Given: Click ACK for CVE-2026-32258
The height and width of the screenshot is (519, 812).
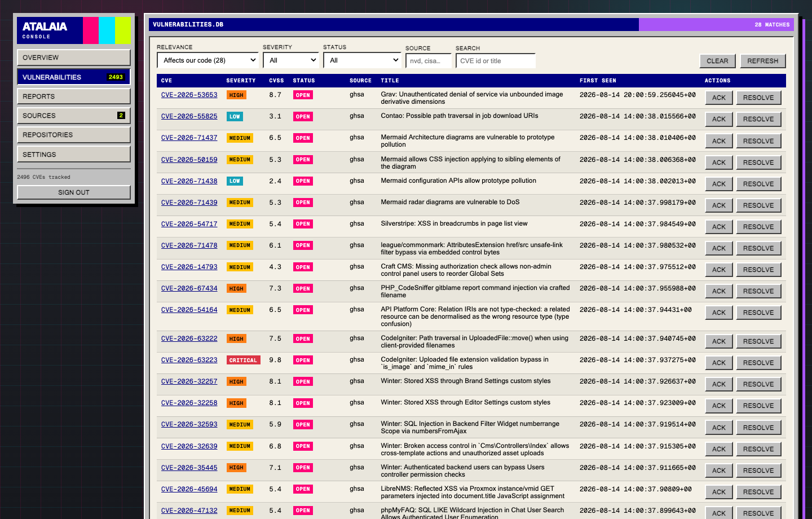Looking at the screenshot, I should pyautogui.click(x=719, y=406).
